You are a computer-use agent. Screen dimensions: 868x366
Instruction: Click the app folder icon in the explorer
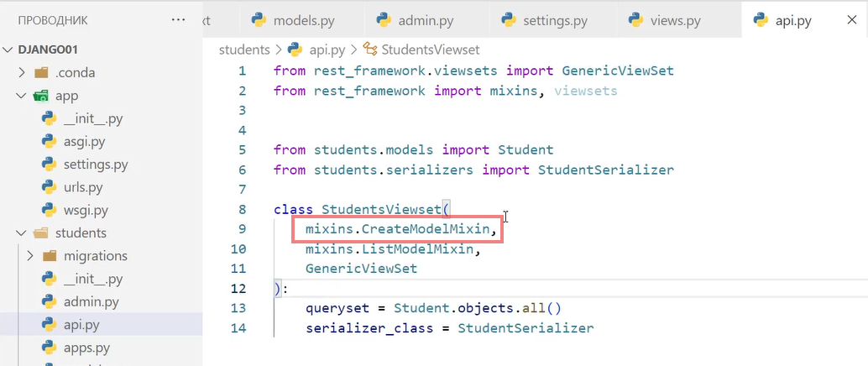(40, 96)
